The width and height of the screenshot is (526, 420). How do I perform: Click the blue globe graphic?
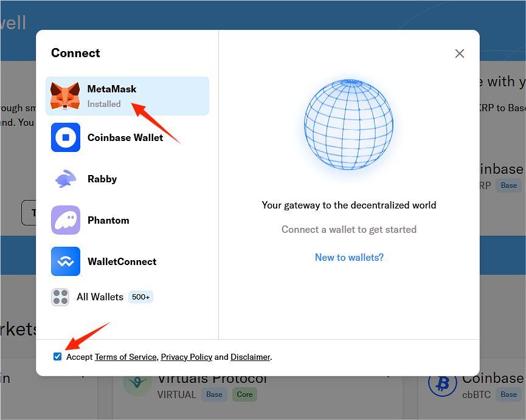point(348,125)
